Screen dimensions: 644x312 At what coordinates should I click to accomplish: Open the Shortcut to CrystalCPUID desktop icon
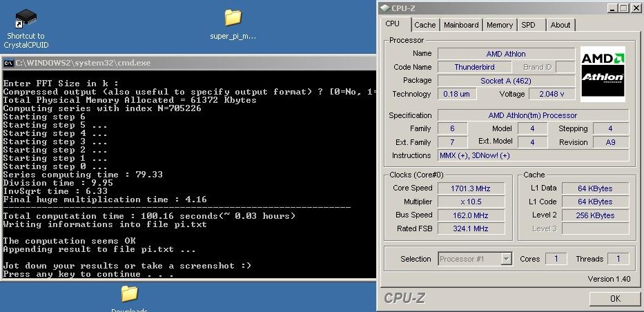point(26,29)
